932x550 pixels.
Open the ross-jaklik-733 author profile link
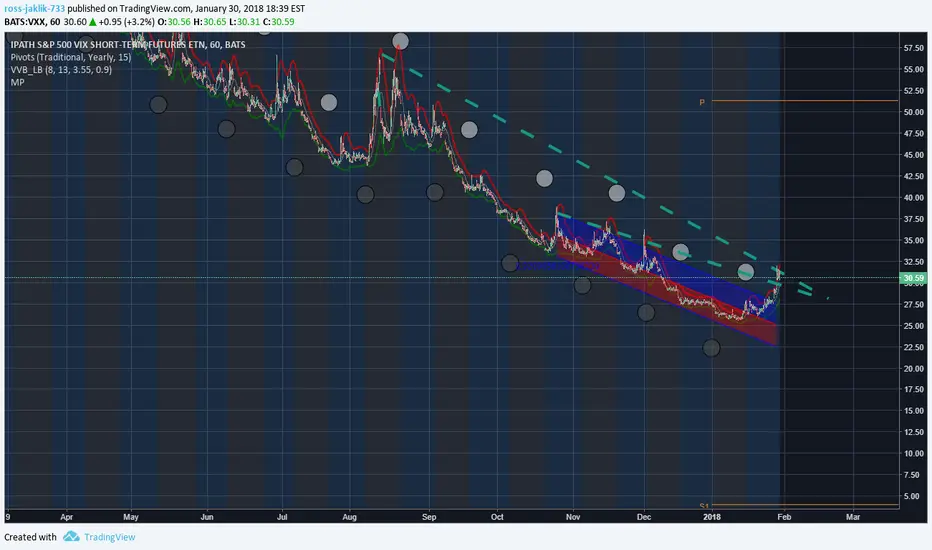(34, 9)
